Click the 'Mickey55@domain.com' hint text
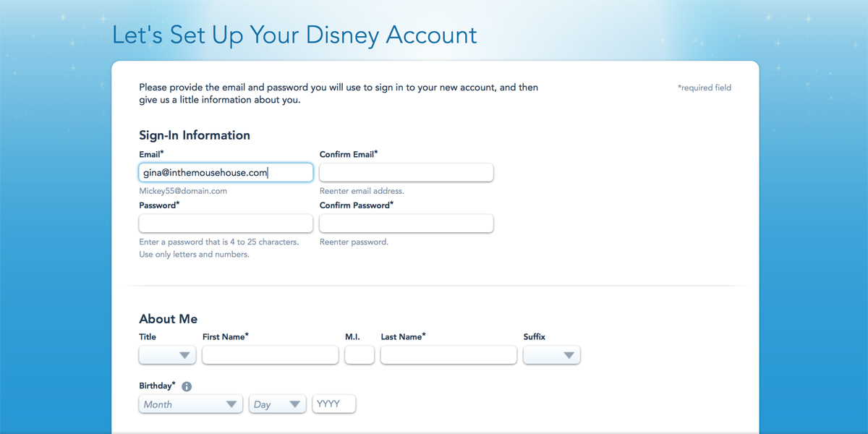The image size is (868, 434). pos(183,191)
